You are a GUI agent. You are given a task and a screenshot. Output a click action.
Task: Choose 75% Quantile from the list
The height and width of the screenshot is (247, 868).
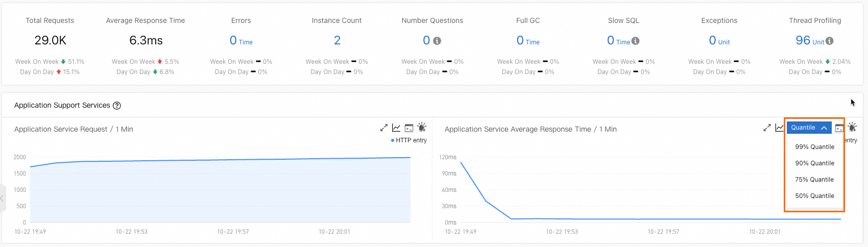coord(815,180)
